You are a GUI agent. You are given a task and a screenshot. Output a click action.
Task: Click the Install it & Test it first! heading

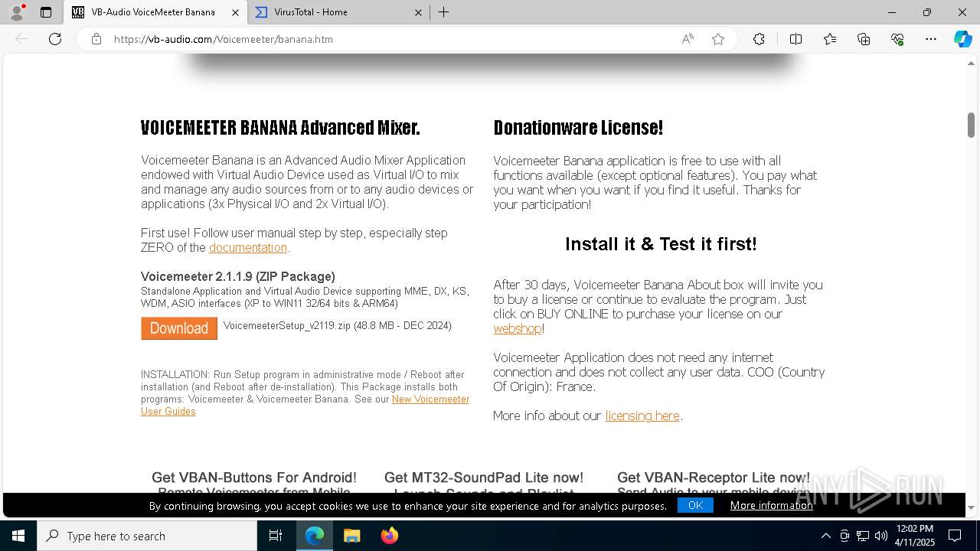[x=661, y=244]
